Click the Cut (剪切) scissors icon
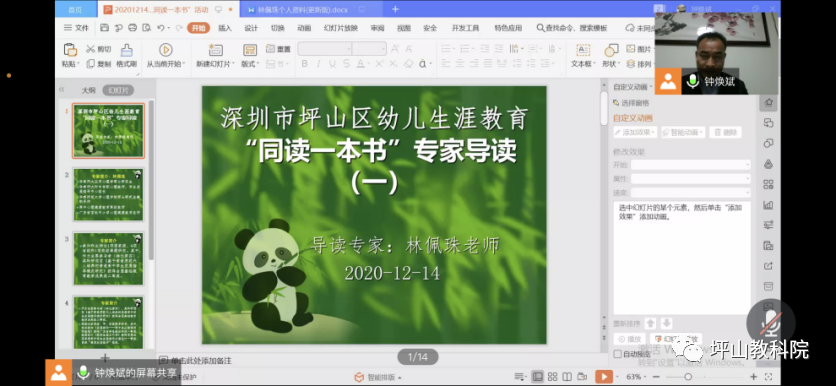 pos(91,49)
